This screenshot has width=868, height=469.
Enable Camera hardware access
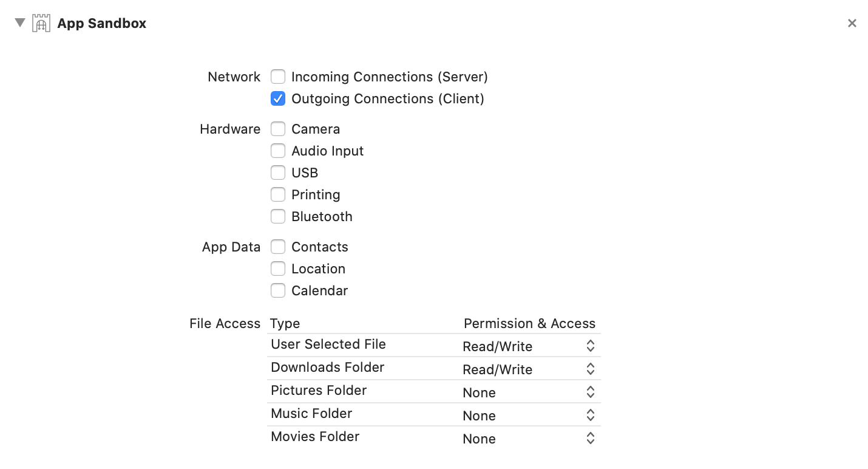[x=278, y=129]
